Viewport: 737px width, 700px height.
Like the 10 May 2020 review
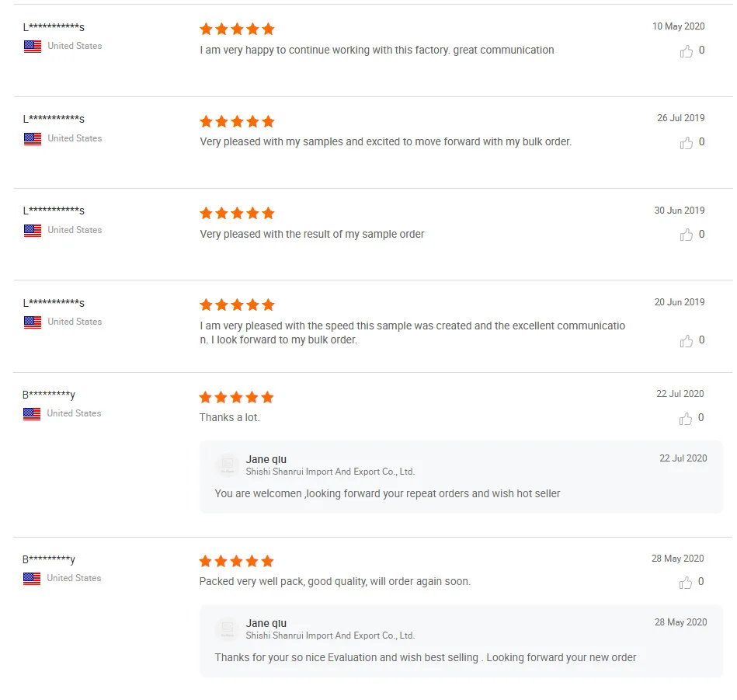click(687, 51)
